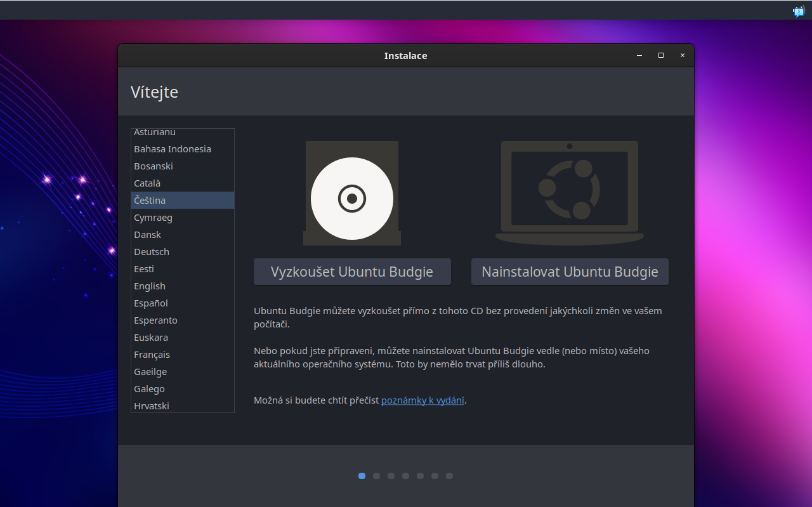Image resolution: width=812 pixels, height=507 pixels.
Task: Open the poznámky k vydání link
Action: [x=422, y=400]
